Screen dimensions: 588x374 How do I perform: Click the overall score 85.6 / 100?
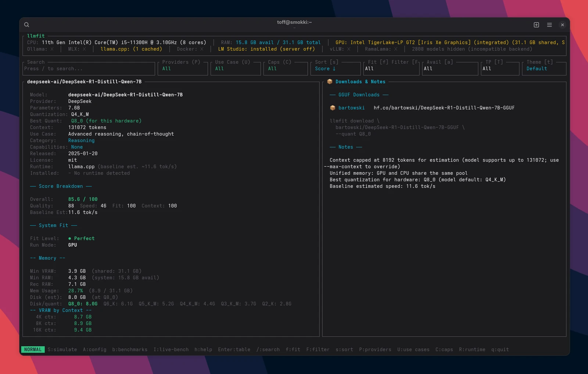click(83, 199)
